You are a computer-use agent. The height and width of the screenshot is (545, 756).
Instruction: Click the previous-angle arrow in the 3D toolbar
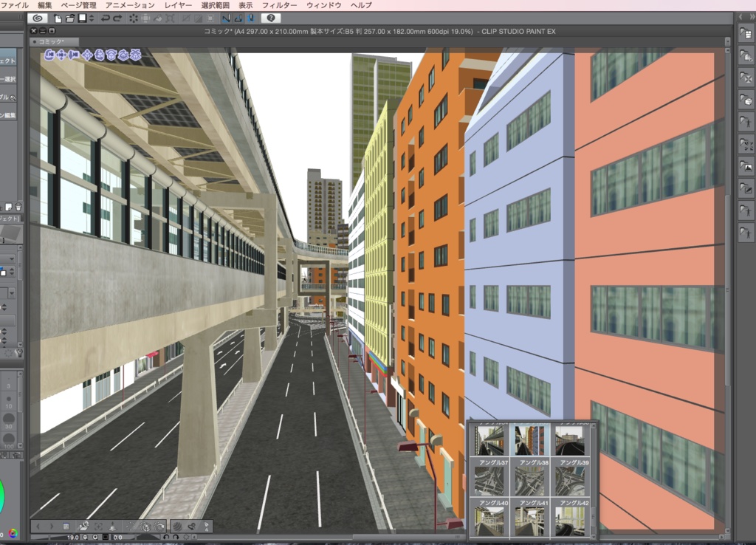click(x=38, y=526)
